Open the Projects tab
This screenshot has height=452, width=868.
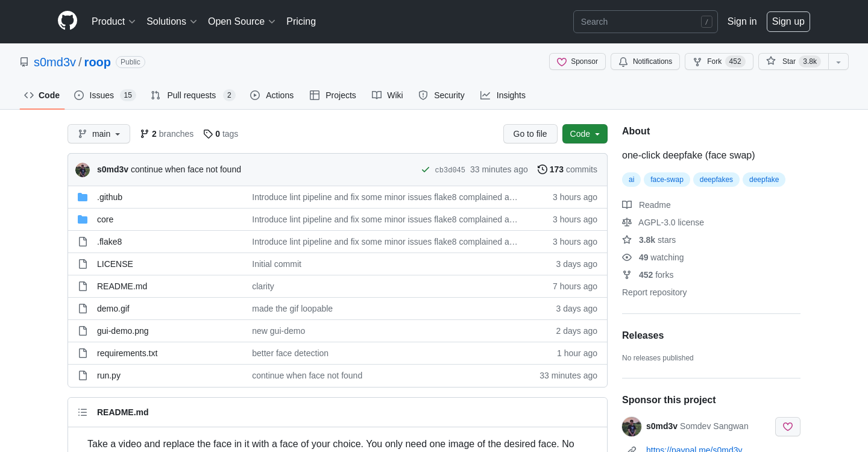333,95
